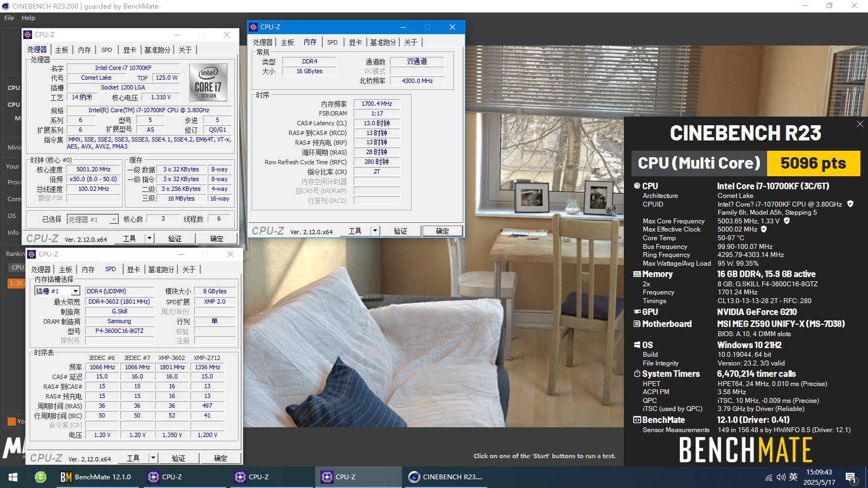Open the File menu in Cinebench
868x488 pixels.
(x=9, y=18)
